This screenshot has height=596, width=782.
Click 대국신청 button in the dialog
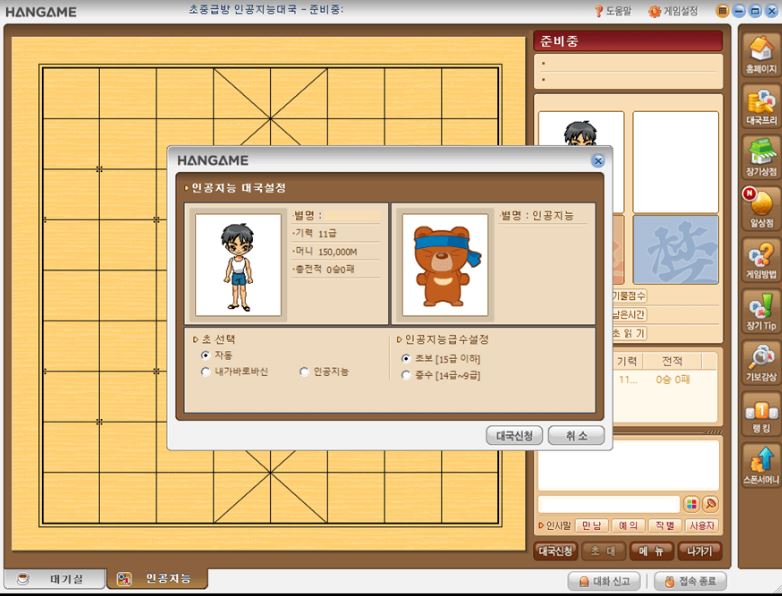click(514, 435)
